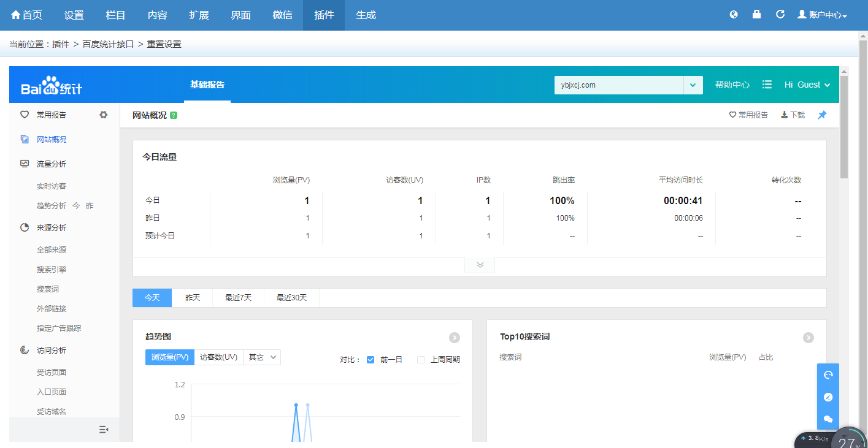
Task: Open the 微信 menu in the top navigation
Action: click(x=282, y=15)
